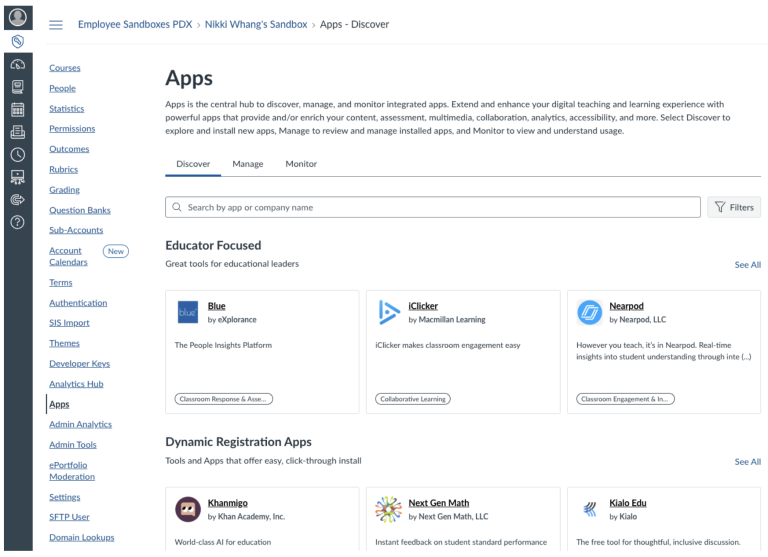Open Dashboard speedometer icon in global nav

point(18,65)
